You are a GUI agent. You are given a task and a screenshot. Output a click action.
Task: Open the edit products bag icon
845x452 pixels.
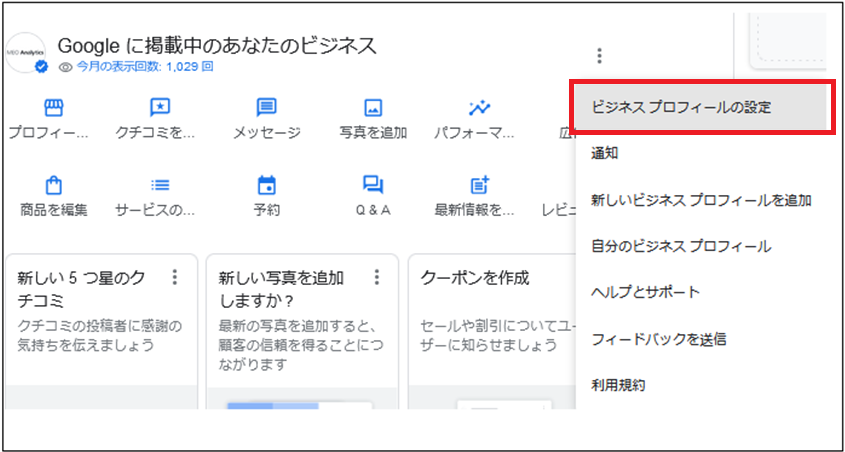(54, 186)
